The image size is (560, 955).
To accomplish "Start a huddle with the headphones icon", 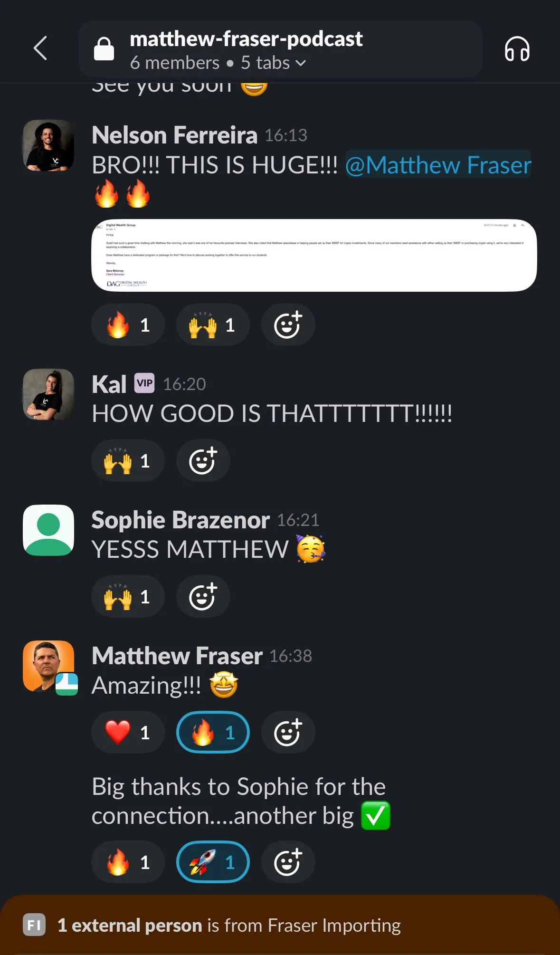I will click(517, 49).
